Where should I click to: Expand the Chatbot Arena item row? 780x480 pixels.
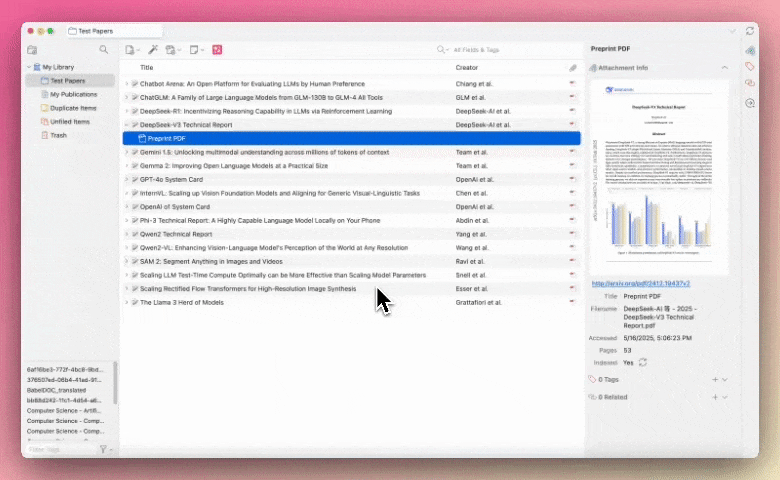[x=126, y=84]
